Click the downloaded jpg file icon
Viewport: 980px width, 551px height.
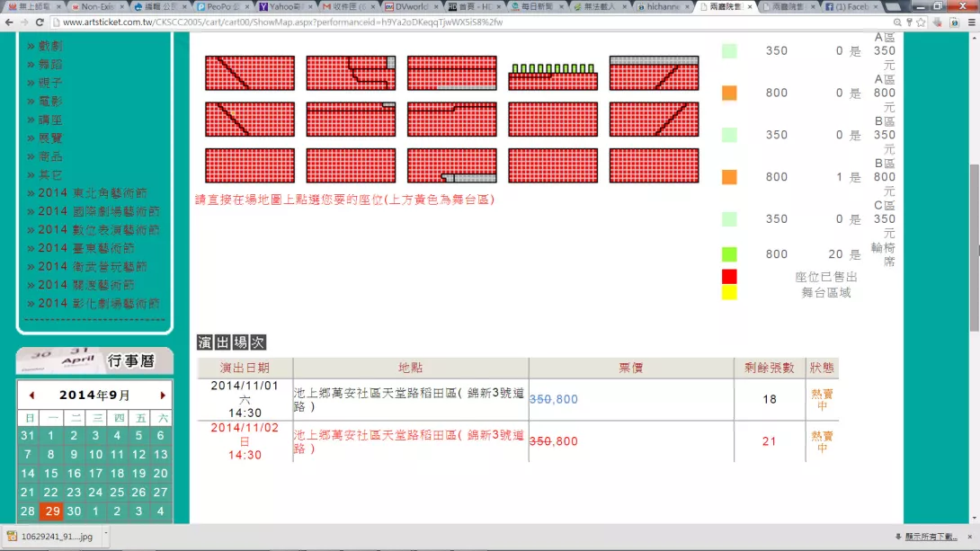pos(12,537)
